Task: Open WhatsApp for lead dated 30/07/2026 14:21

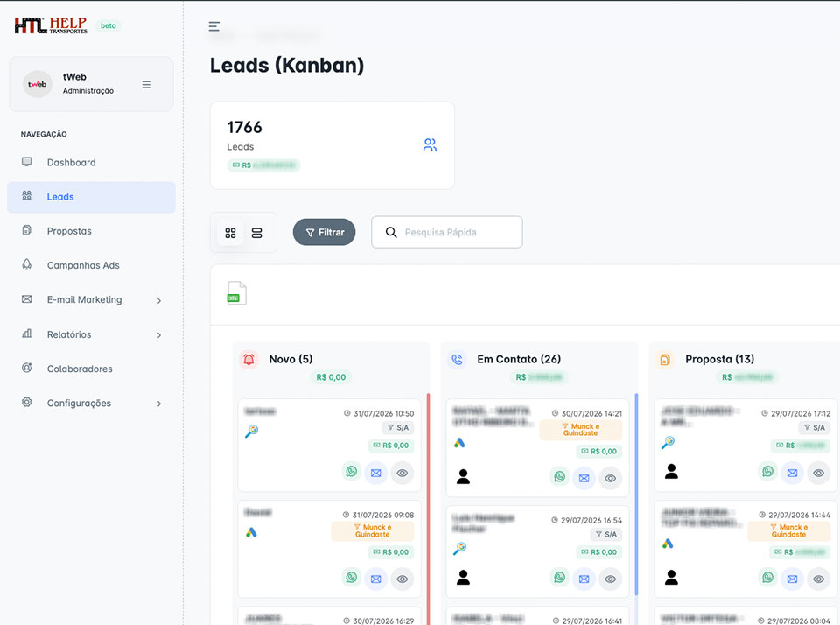Action: (560, 476)
